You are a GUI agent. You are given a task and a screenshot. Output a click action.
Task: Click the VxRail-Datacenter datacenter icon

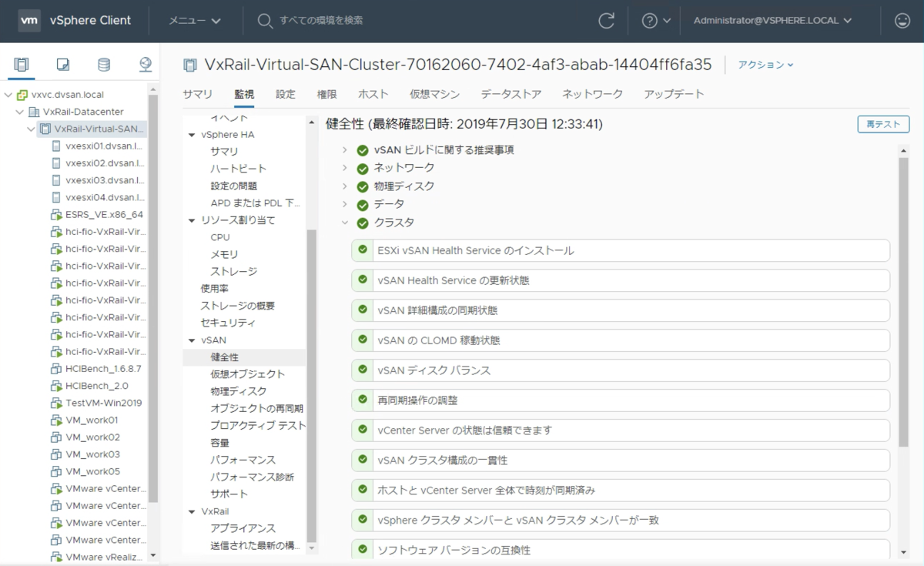pos(34,112)
